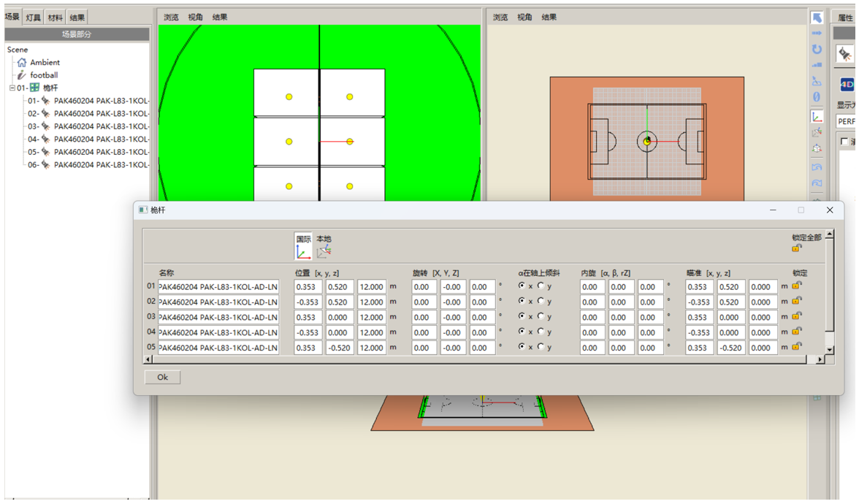Click the dialog's vertical scrollbar down arrow

click(x=828, y=350)
